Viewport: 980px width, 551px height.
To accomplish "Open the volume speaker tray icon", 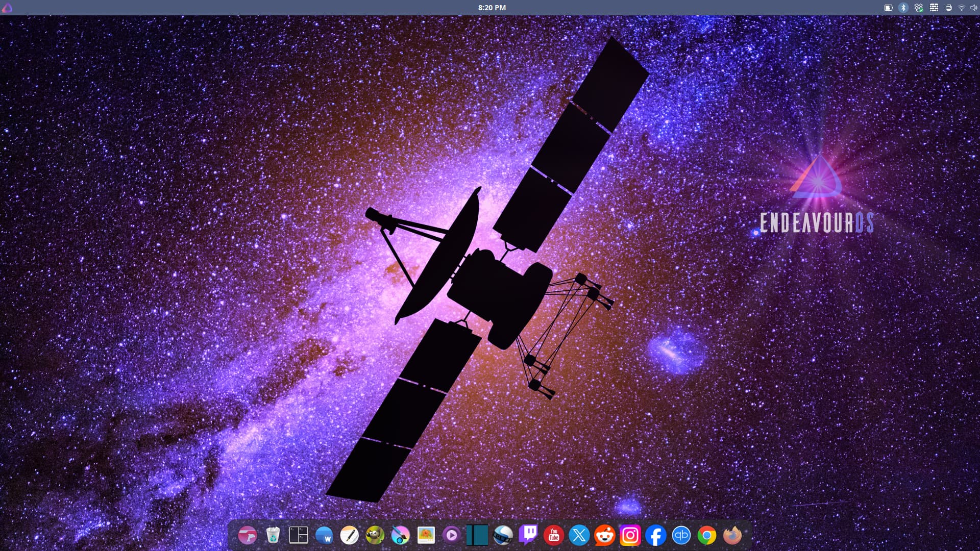I will [x=973, y=8].
